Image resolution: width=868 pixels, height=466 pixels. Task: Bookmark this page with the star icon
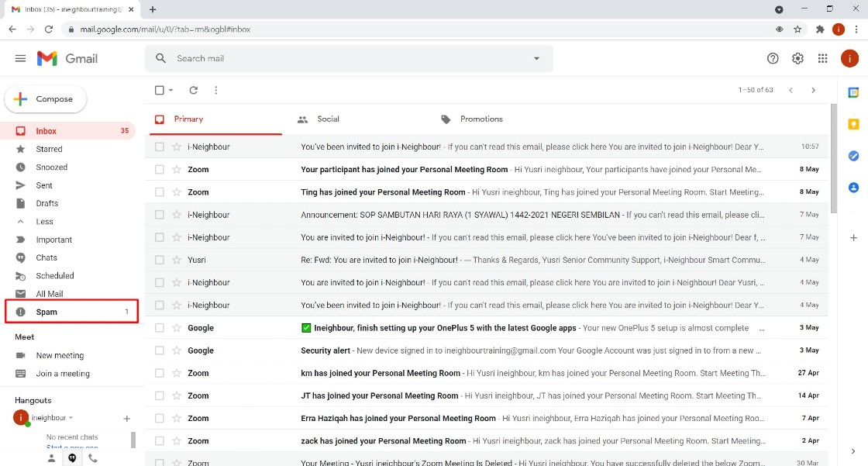[x=797, y=29]
